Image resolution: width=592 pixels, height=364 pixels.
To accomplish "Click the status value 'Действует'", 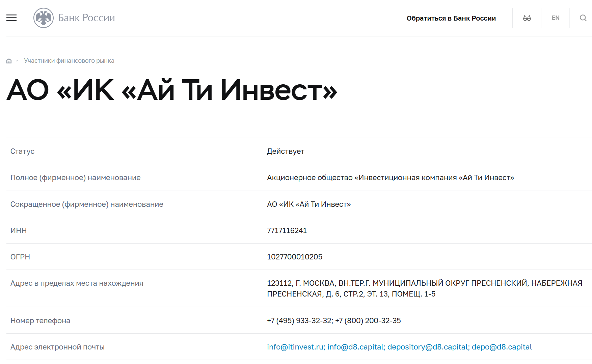I will pyautogui.click(x=286, y=151).
